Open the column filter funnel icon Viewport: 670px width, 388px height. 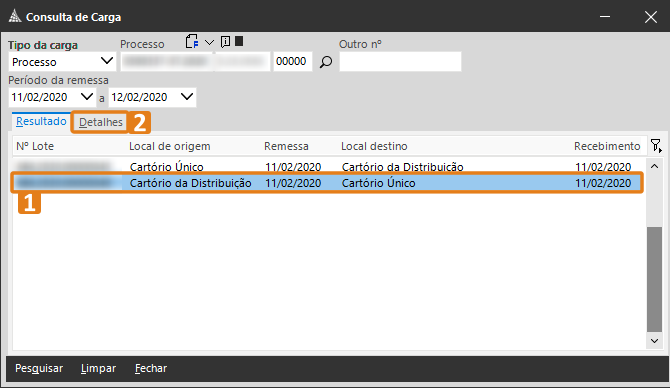pos(656,146)
